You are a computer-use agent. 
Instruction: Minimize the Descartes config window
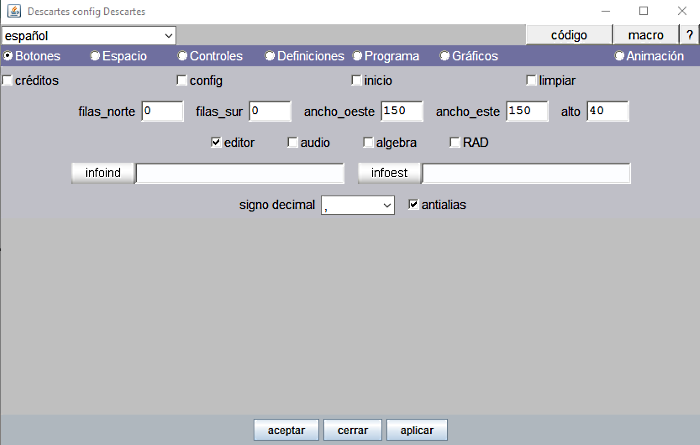[x=605, y=11]
